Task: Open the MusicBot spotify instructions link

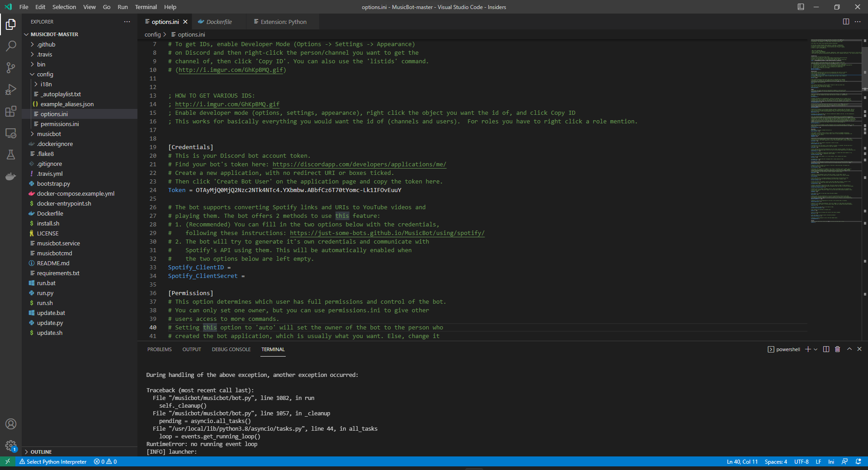Action: tap(387, 233)
